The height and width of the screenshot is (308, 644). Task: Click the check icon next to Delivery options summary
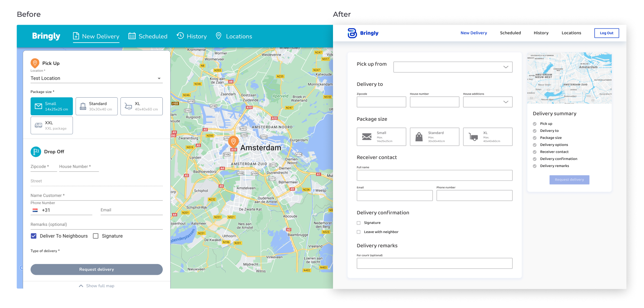[535, 145]
